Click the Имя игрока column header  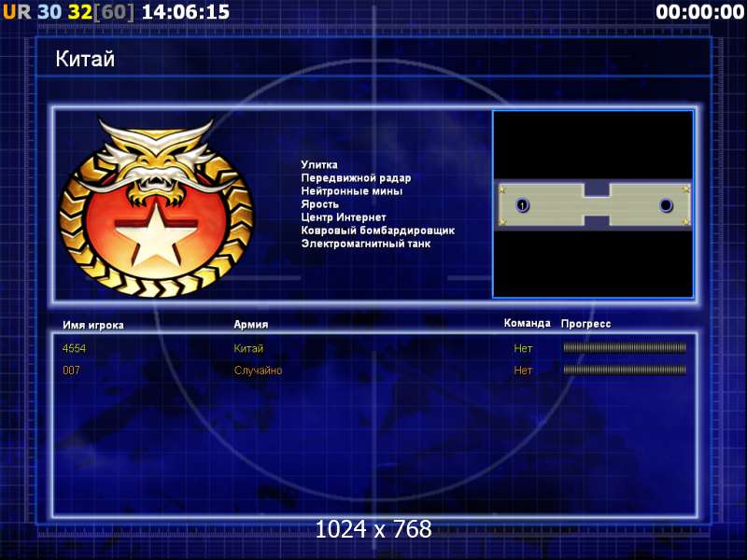click(93, 325)
